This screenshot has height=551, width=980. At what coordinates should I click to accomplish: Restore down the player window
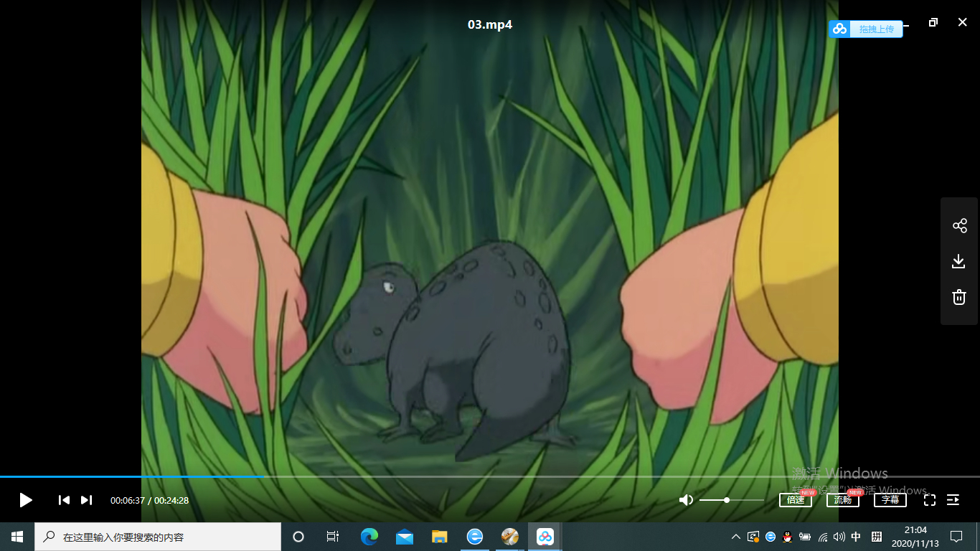(x=933, y=22)
